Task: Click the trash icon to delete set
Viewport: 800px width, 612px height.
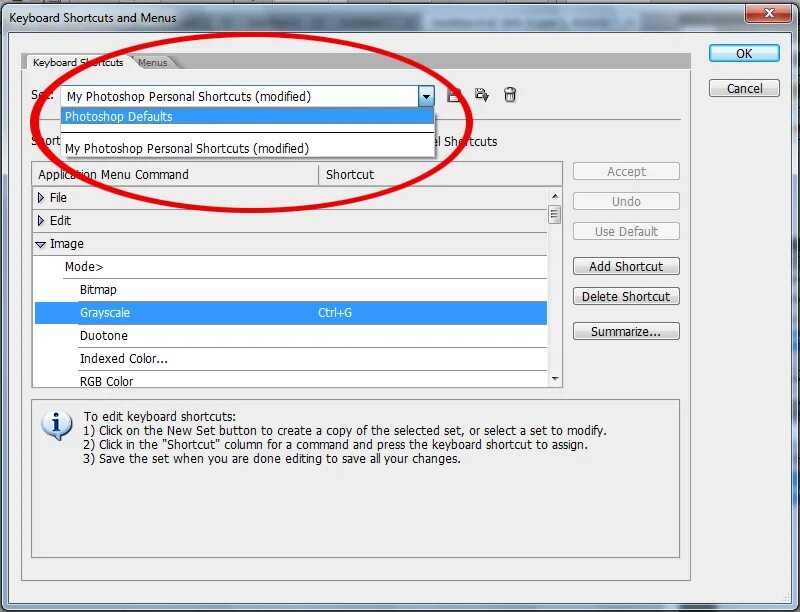Action: 510,95
